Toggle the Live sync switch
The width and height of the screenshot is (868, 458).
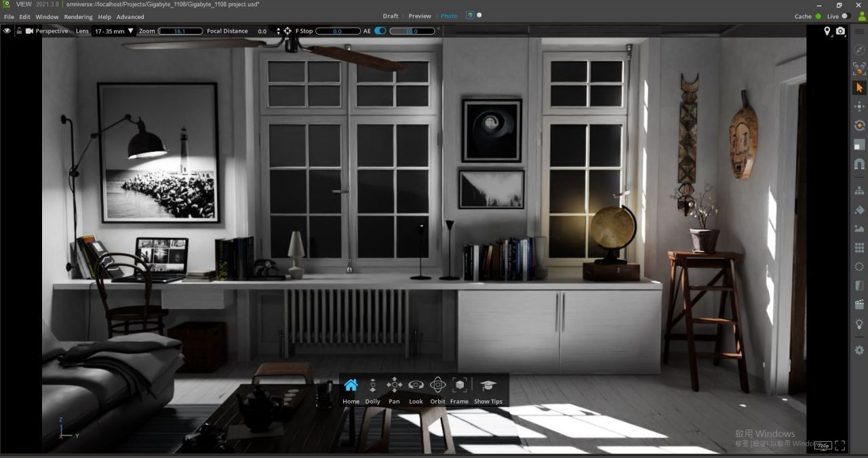(x=846, y=16)
